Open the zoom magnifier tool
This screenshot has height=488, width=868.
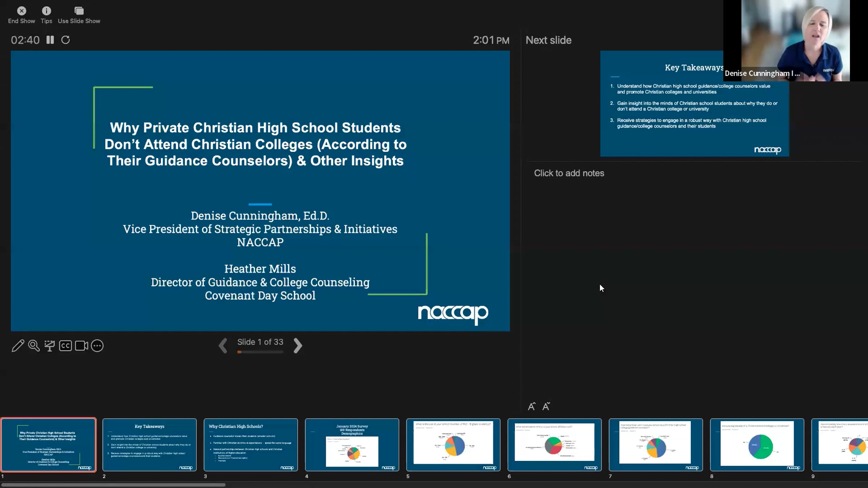point(34,346)
